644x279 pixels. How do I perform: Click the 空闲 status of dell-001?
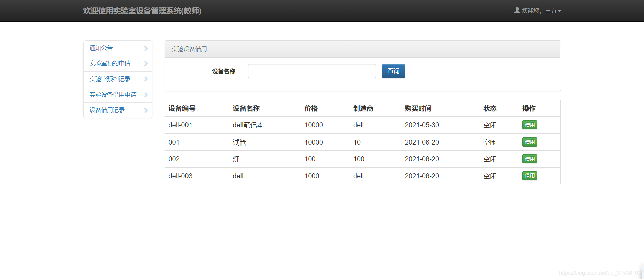pos(499,125)
